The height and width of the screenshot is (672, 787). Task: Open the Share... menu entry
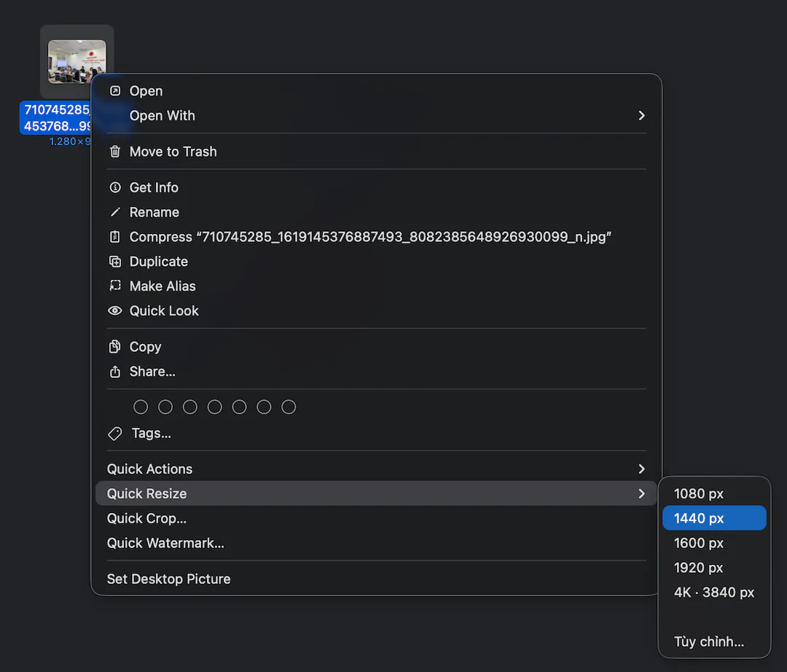(x=377, y=372)
